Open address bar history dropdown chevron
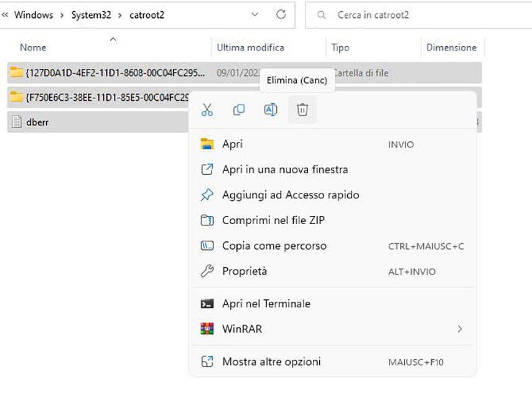This screenshot has width=532, height=402. 255,14
